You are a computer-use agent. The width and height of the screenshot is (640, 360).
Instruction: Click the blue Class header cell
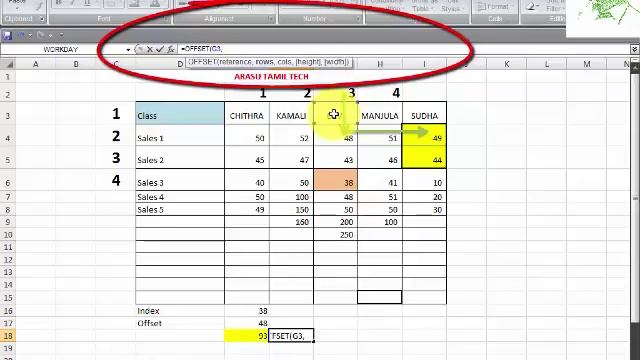click(180, 113)
